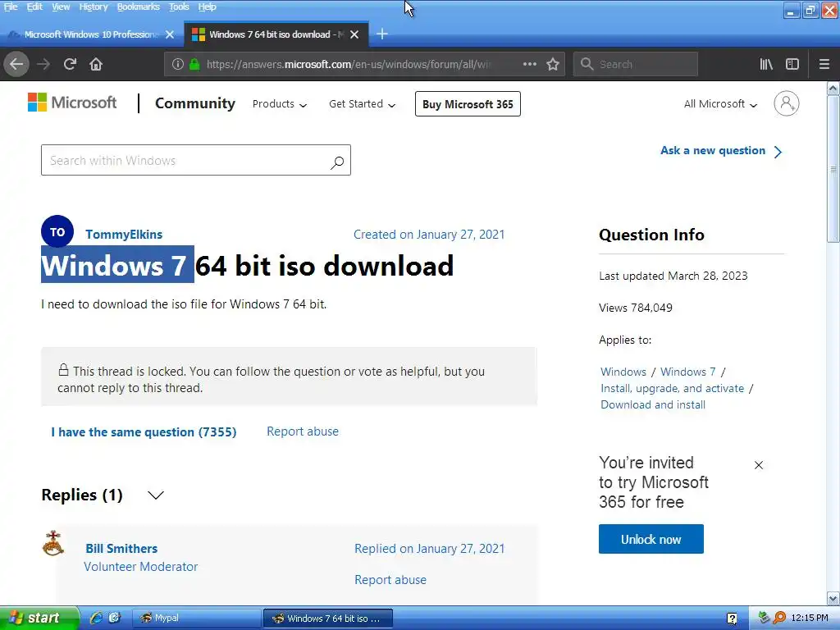Viewport: 840px width, 630px height.
Task: Click the vertical scrollbar up arrow
Action: (833, 89)
